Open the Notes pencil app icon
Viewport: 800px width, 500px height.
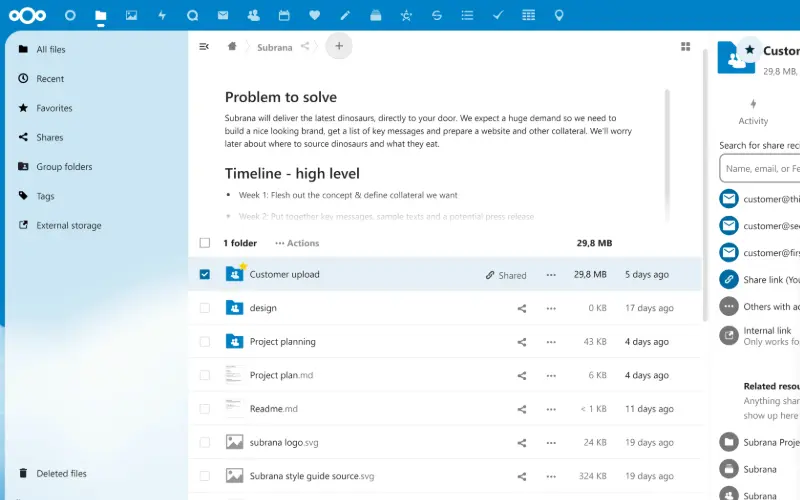[345, 15]
